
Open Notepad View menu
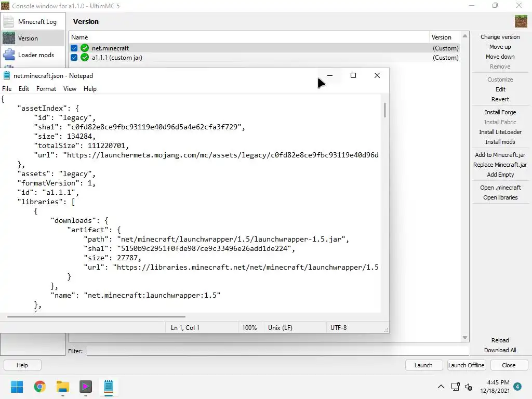point(70,88)
